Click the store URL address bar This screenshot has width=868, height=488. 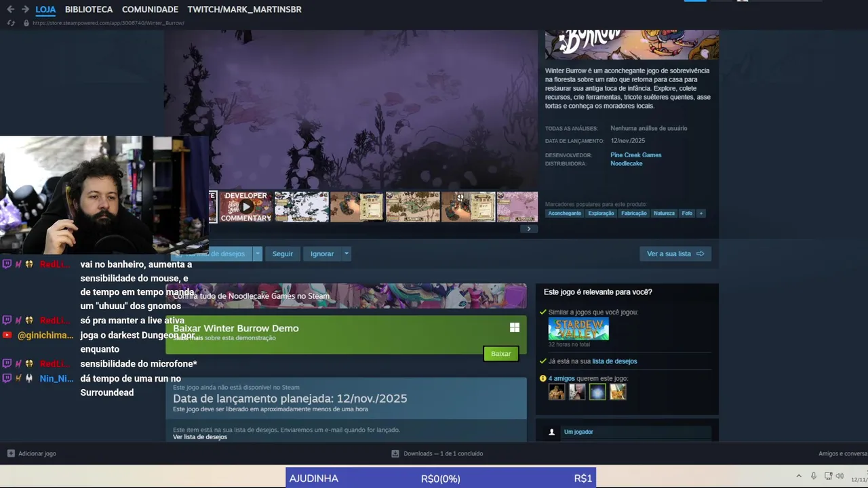(x=108, y=23)
